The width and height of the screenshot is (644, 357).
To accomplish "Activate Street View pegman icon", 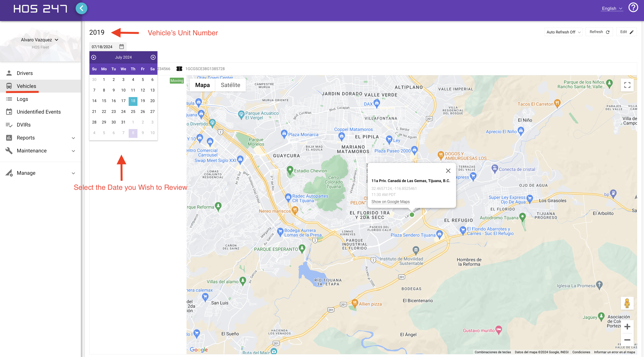I will coord(627,303).
